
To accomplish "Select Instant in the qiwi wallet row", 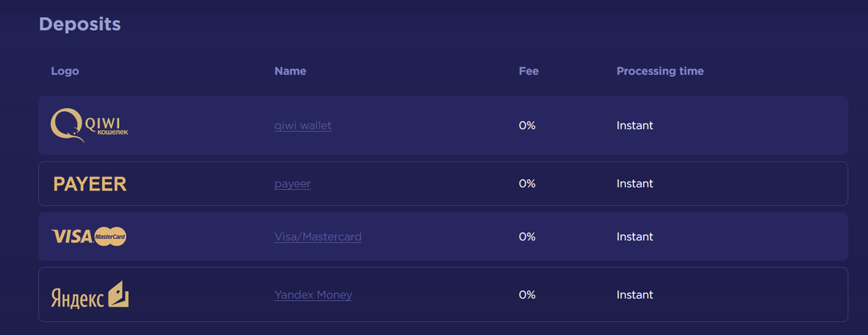I will (x=635, y=126).
